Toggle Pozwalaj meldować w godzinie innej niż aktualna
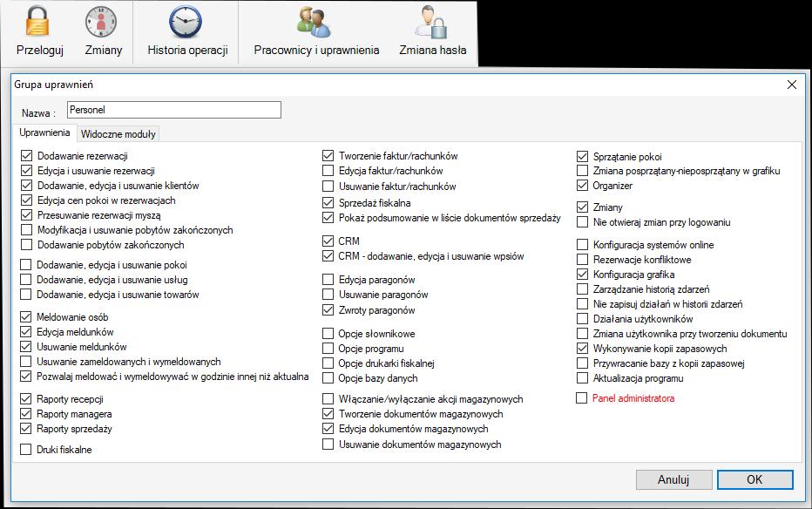 (25, 377)
